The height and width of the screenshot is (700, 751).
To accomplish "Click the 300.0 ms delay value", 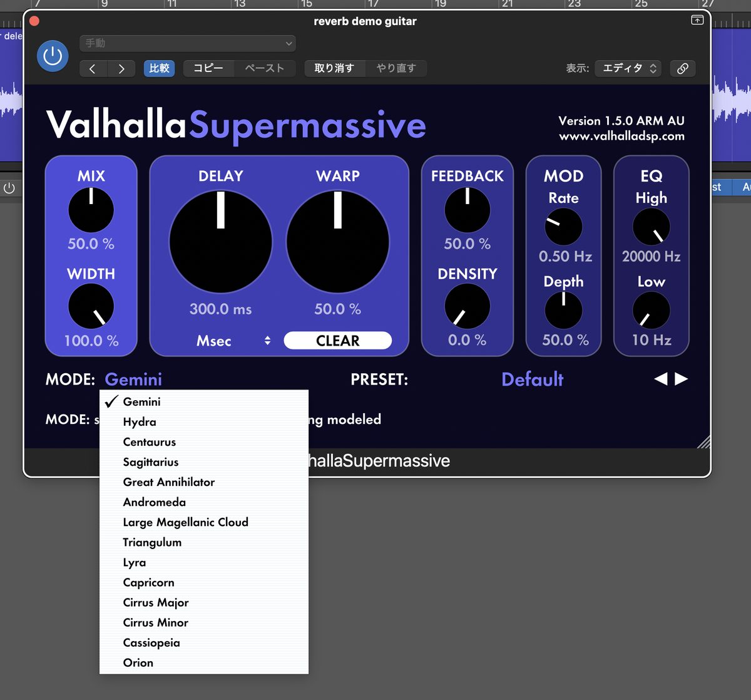I will tap(220, 309).
